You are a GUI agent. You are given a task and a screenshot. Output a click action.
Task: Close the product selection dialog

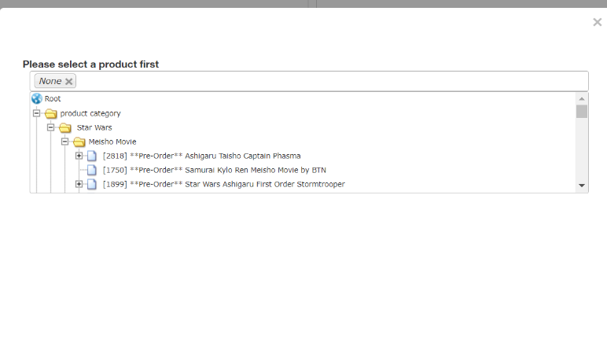coord(597,22)
